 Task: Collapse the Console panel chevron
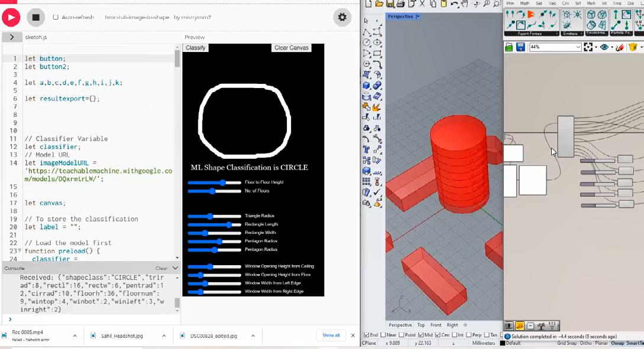[x=176, y=268]
